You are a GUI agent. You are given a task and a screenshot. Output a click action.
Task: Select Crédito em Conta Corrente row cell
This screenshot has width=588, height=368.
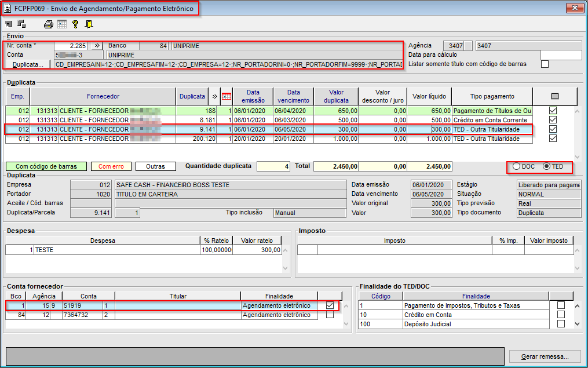(492, 120)
